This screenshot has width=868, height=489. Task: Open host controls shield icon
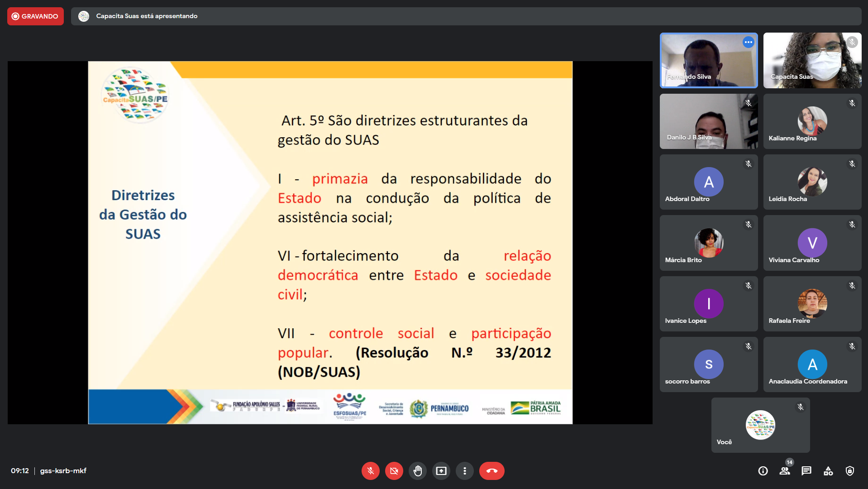(850, 471)
